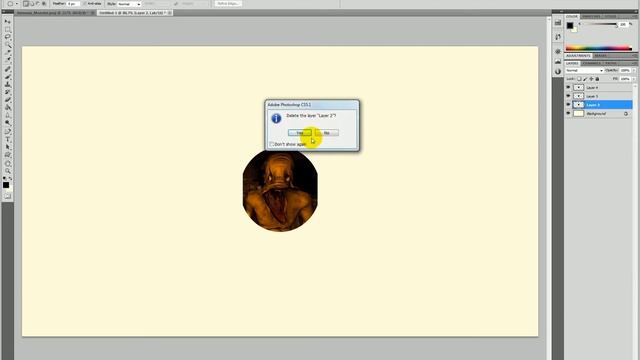Select the Marquee selection tool

click(7, 29)
